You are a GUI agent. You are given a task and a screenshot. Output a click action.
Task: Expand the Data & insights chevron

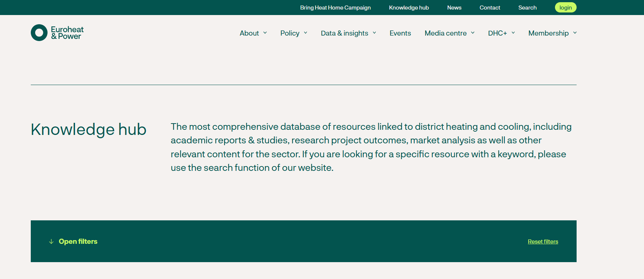pyautogui.click(x=374, y=33)
